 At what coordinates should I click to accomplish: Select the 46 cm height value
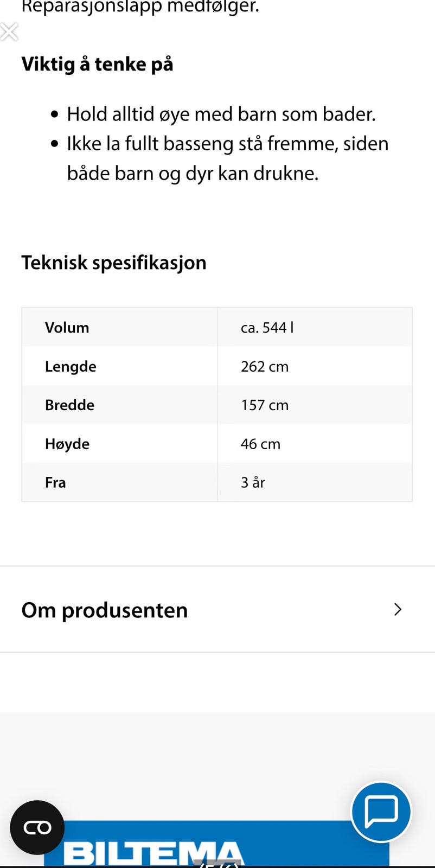point(260,444)
